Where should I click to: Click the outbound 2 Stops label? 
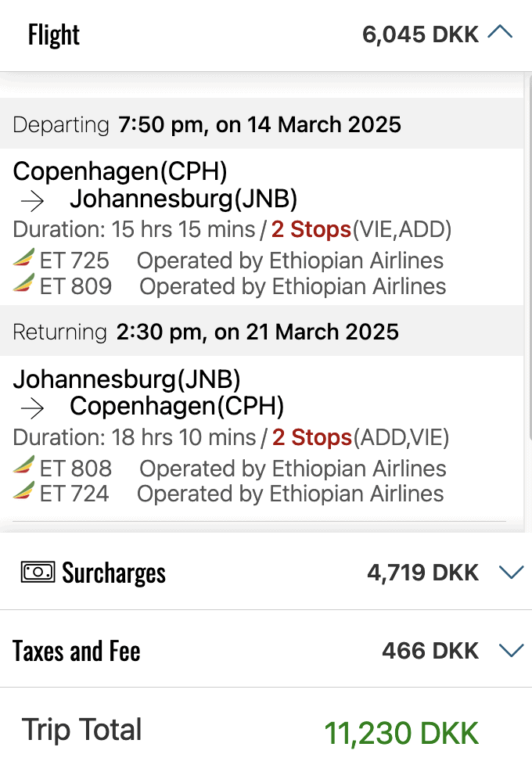click(x=311, y=230)
